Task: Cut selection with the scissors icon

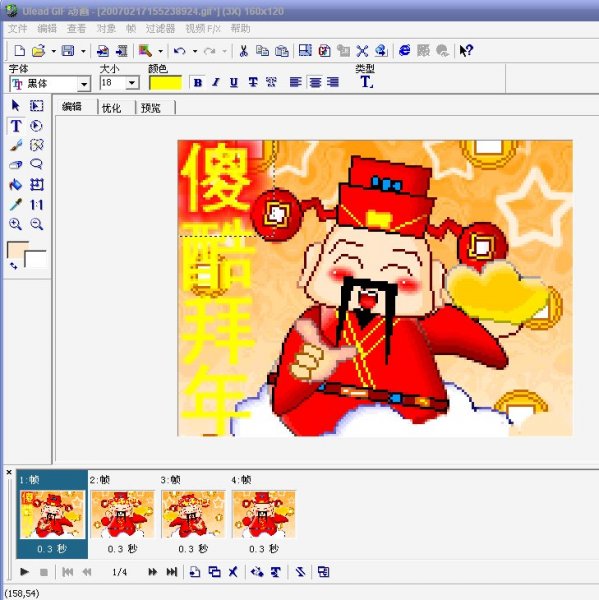Action: point(243,51)
